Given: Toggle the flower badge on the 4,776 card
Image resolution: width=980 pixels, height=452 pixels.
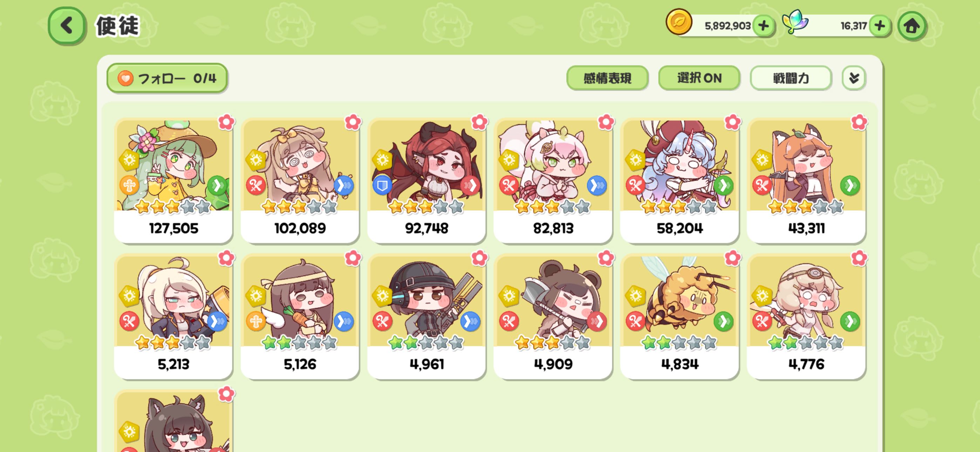Looking at the screenshot, I should (x=859, y=258).
